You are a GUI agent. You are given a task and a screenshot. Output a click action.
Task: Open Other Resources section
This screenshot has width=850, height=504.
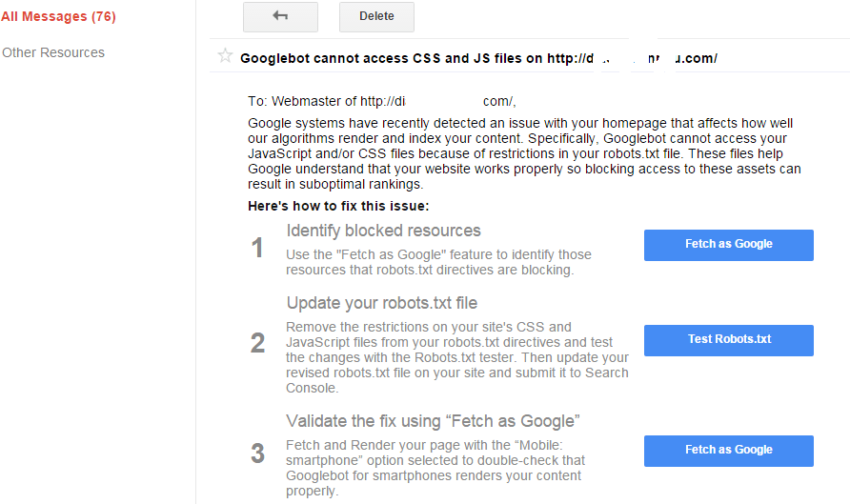53,52
